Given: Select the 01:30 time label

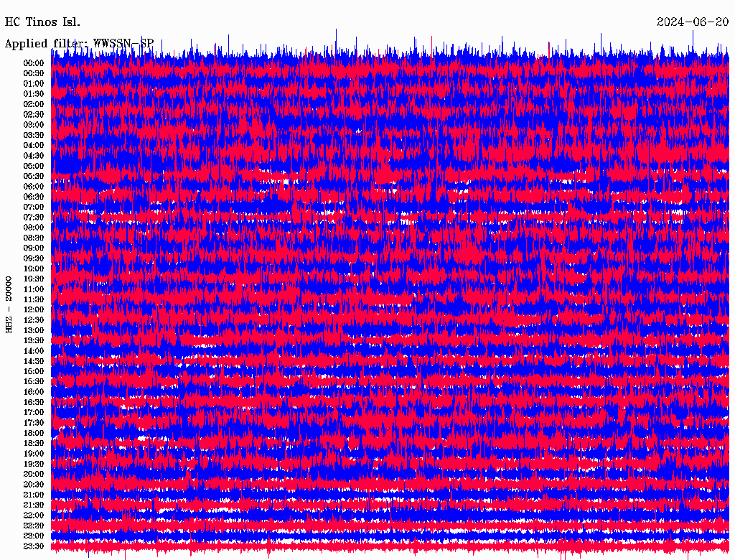Looking at the screenshot, I should coord(34,94).
